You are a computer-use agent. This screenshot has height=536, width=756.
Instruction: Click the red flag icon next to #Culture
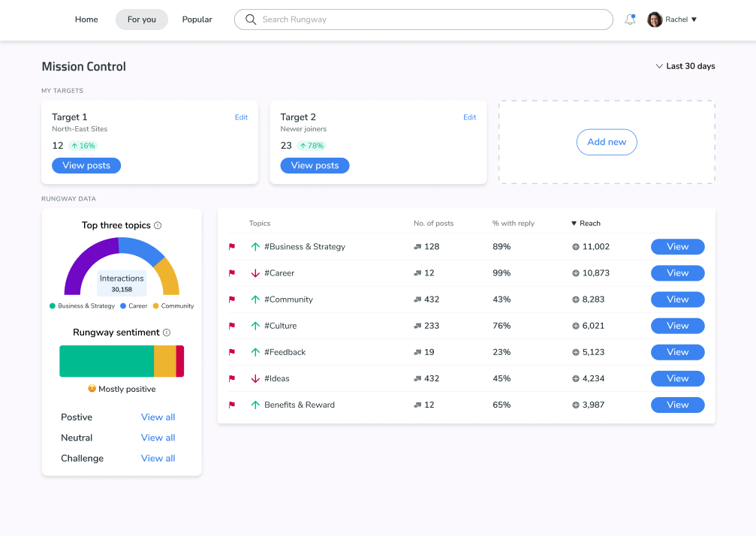tap(232, 326)
